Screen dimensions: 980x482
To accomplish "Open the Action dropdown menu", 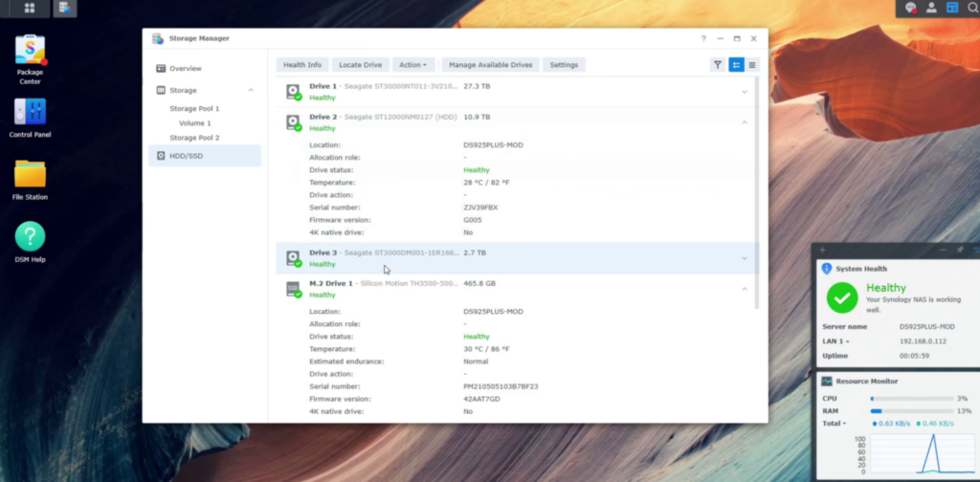I will pyautogui.click(x=412, y=65).
